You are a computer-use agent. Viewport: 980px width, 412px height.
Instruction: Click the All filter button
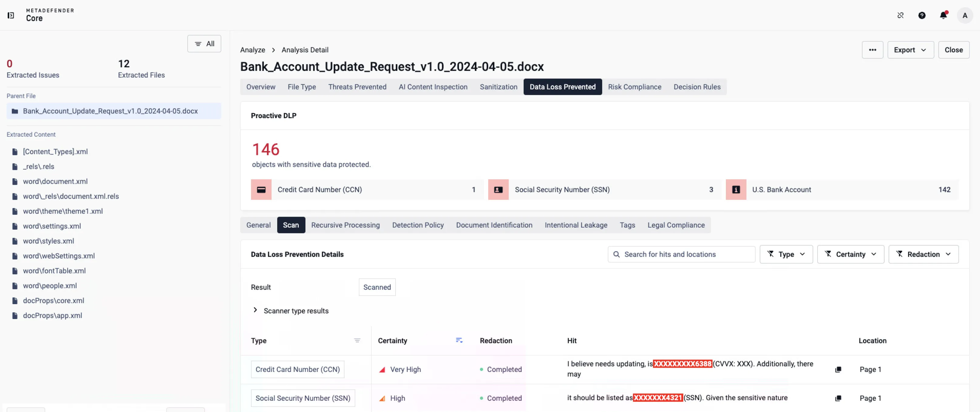(204, 44)
